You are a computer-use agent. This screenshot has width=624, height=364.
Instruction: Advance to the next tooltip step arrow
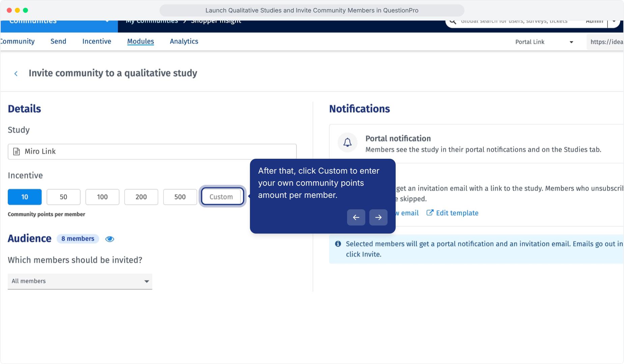378,217
